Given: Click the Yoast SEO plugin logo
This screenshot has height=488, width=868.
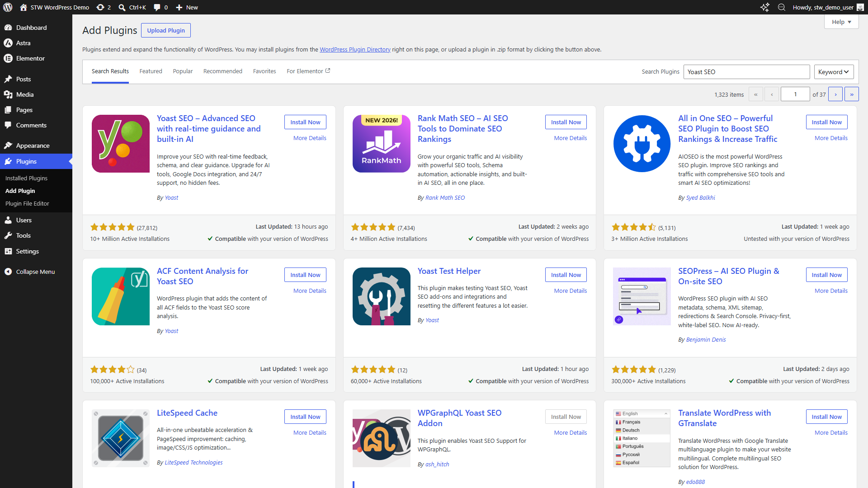Looking at the screenshot, I should (x=121, y=144).
